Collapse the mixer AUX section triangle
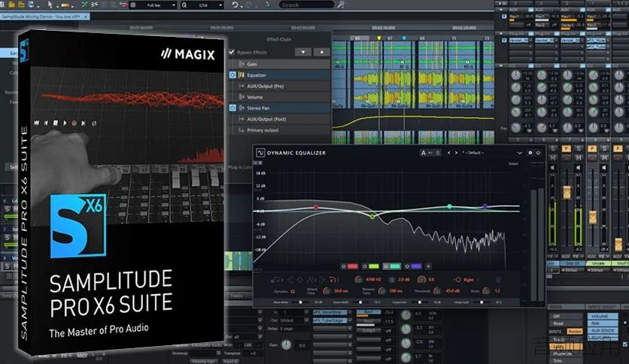 (x=501, y=9)
